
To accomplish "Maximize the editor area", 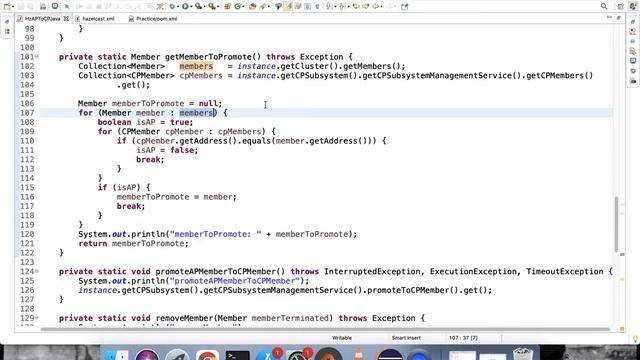I will tap(618, 18).
